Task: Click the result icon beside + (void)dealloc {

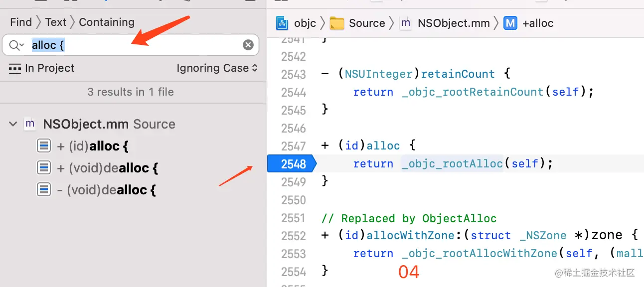Action: pyautogui.click(x=44, y=168)
